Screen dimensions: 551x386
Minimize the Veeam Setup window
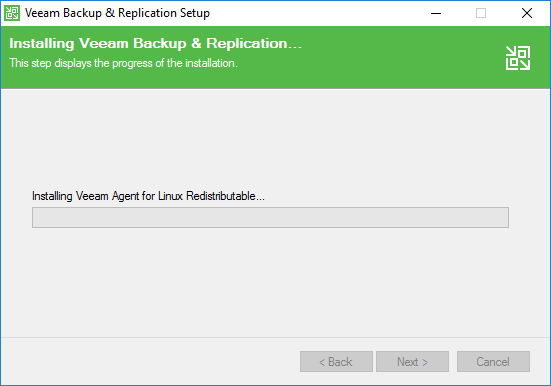436,13
